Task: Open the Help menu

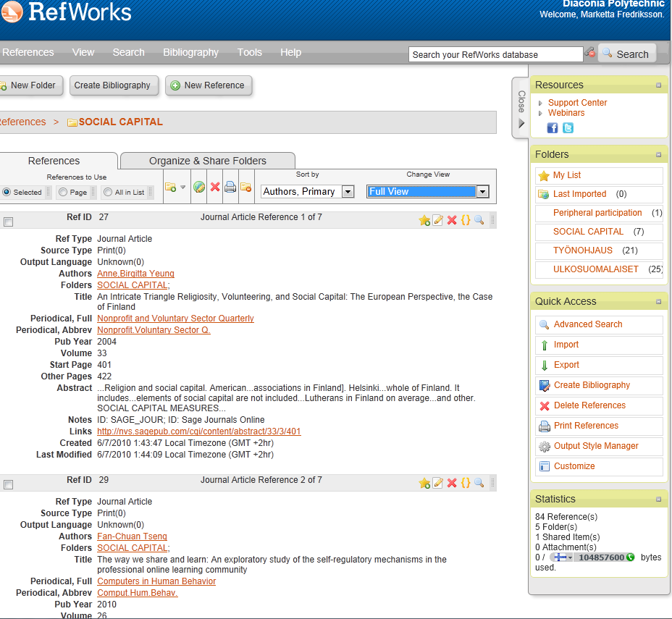Action: [290, 52]
